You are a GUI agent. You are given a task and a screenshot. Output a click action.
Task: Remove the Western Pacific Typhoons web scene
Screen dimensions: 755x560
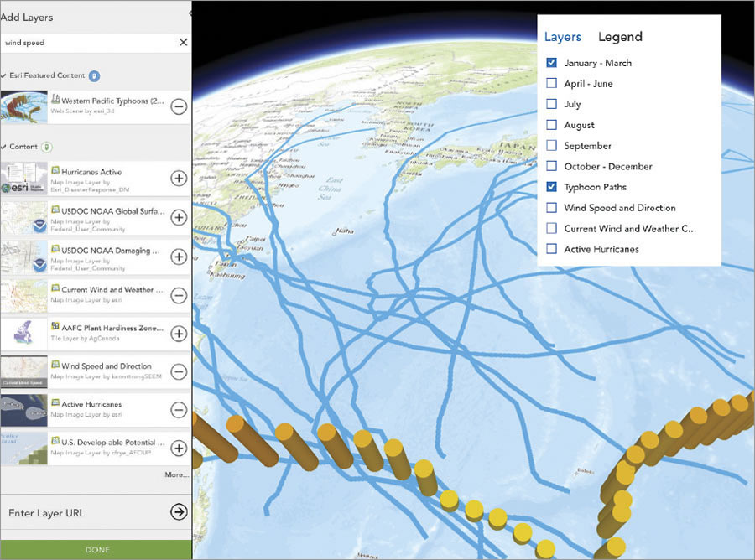(177, 106)
